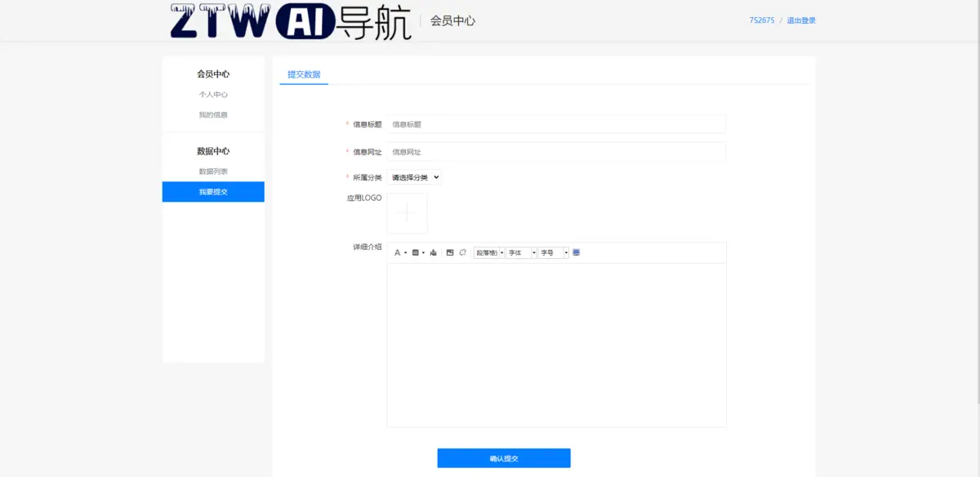Toggle fullscreen mode of the text editor
Image resolution: width=980 pixels, height=477 pixels.
point(576,252)
